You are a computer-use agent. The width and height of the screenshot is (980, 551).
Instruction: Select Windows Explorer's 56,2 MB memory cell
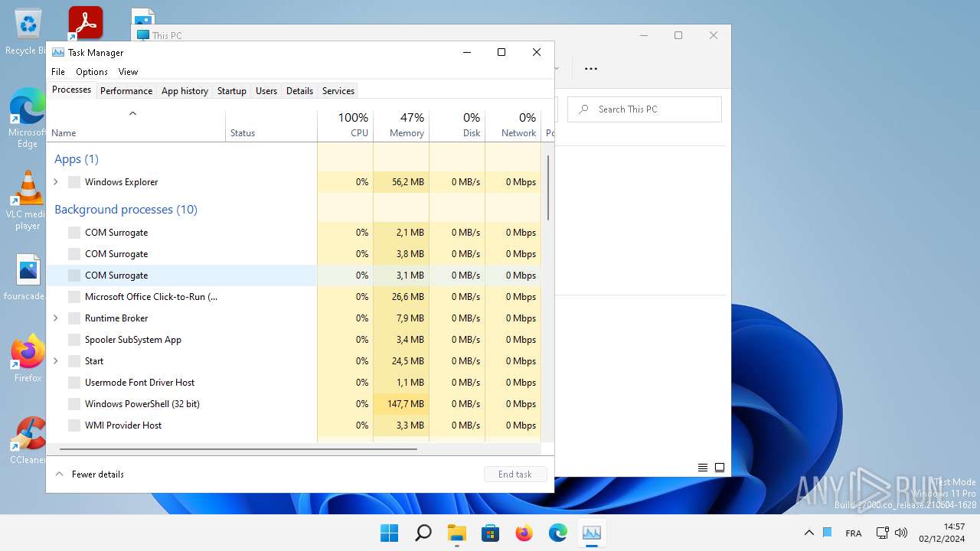click(401, 182)
